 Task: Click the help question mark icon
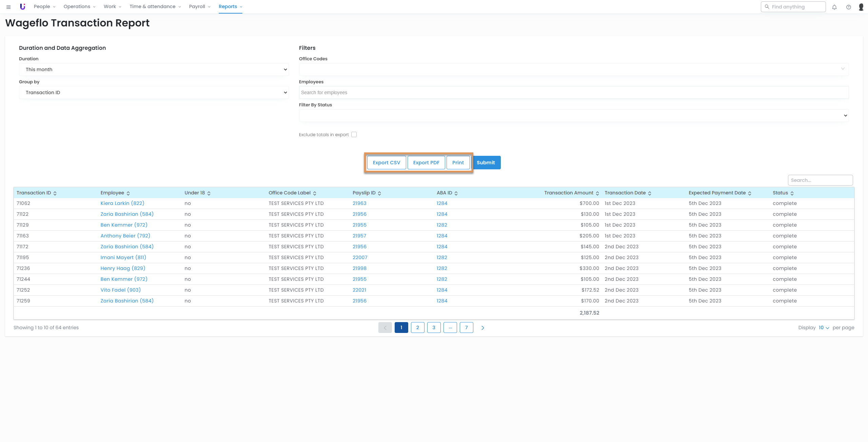pyautogui.click(x=848, y=7)
